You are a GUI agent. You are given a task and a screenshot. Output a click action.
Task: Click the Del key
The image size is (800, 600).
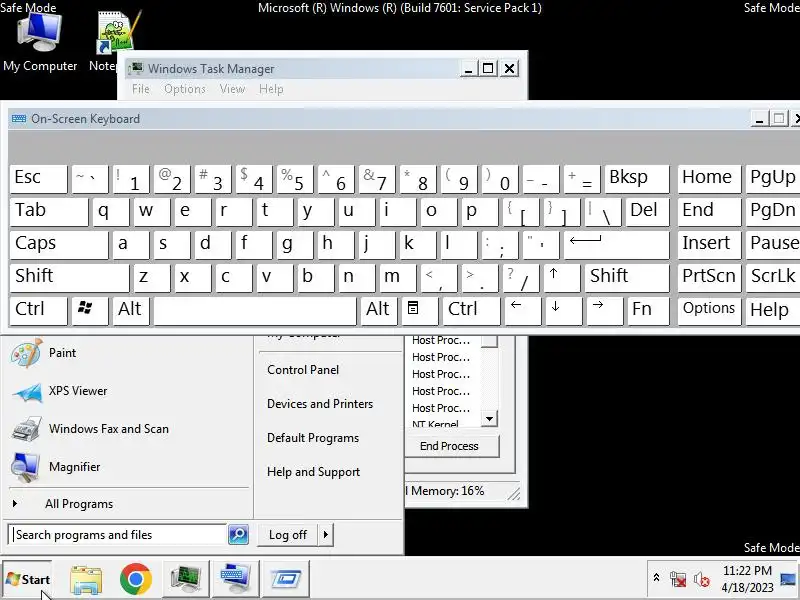tap(647, 212)
